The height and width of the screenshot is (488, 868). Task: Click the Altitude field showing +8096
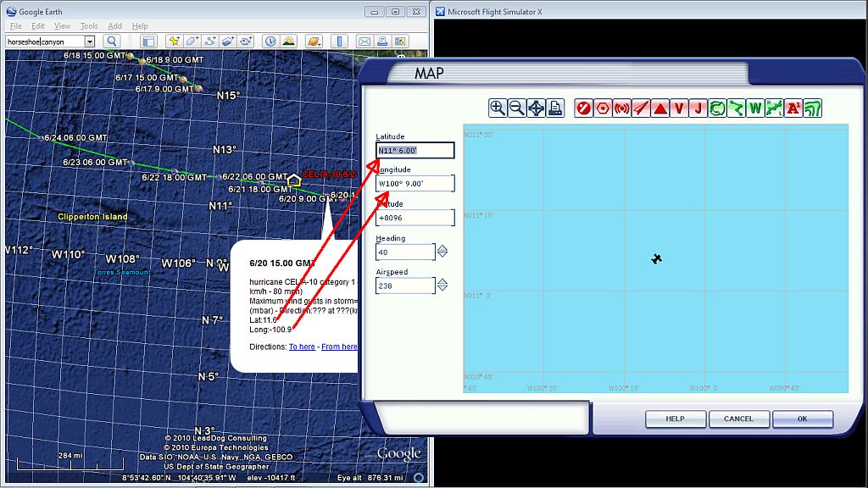415,218
